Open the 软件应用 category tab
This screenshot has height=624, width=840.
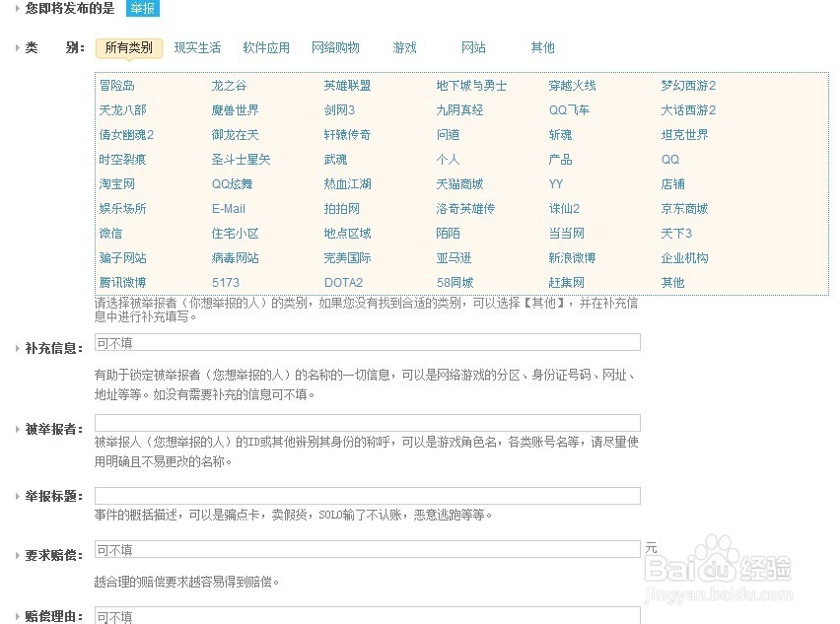click(x=266, y=47)
